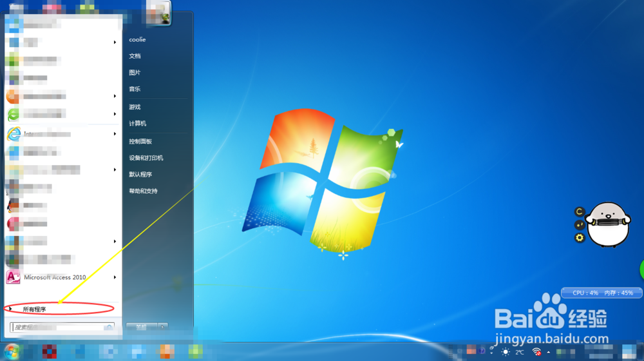Open the weather sun tray icon

click(506, 352)
